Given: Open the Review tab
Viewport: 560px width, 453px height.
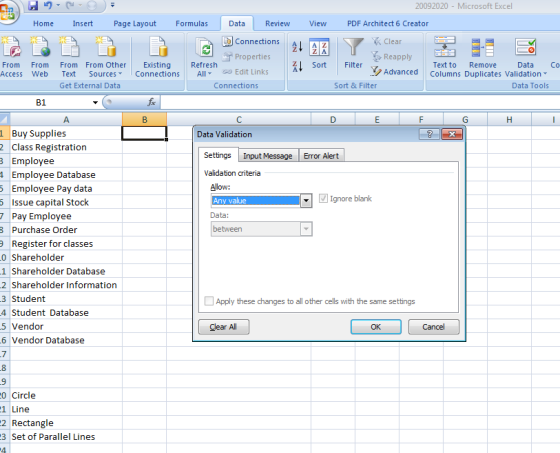Looking at the screenshot, I should tap(278, 24).
